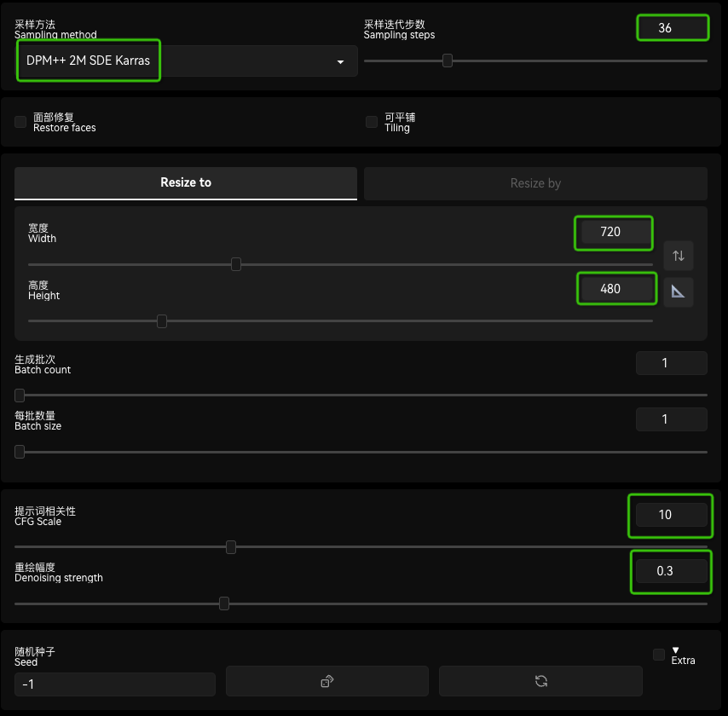
Task: Click the Width field showing 720
Action: (613, 232)
